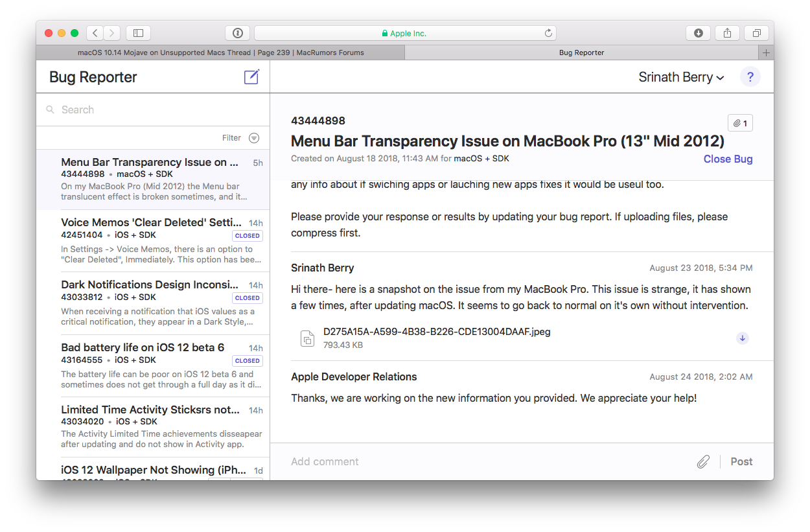Screen dimensions: 810x532
Task: Open the Filter options icon
Action: [x=254, y=138]
